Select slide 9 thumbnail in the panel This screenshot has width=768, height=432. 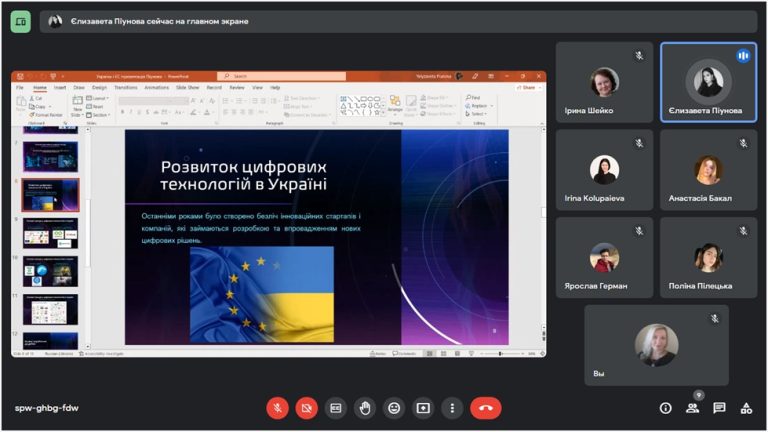tap(50, 233)
